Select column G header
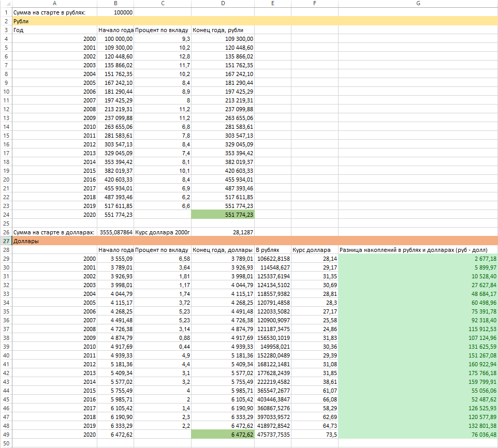The width and height of the screenshot is (498, 448). click(418, 4)
